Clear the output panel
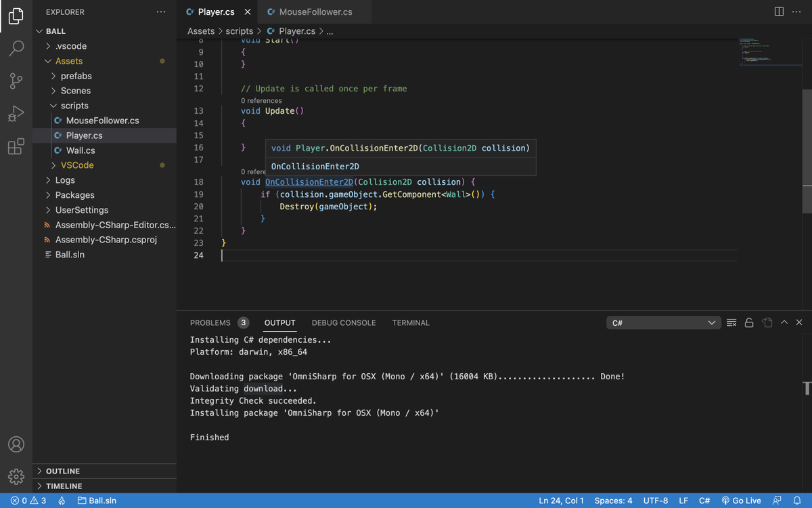Screen dimensions: 812x508 [731, 323]
